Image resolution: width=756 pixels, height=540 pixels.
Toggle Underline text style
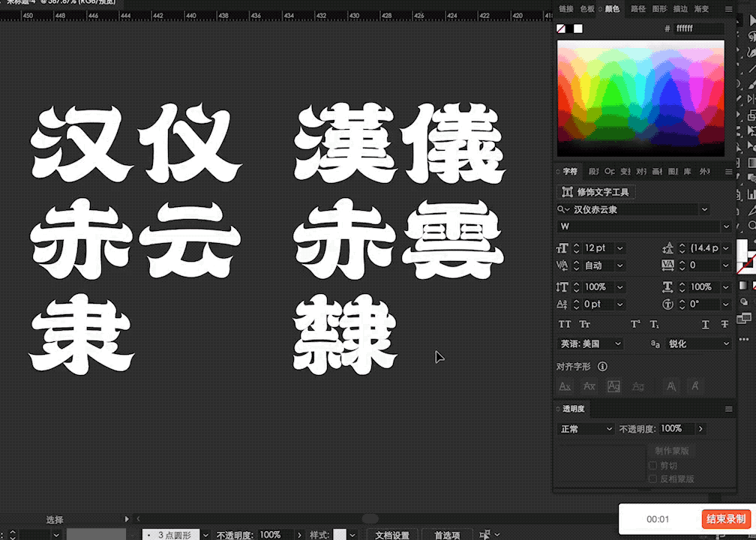(x=705, y=324)
